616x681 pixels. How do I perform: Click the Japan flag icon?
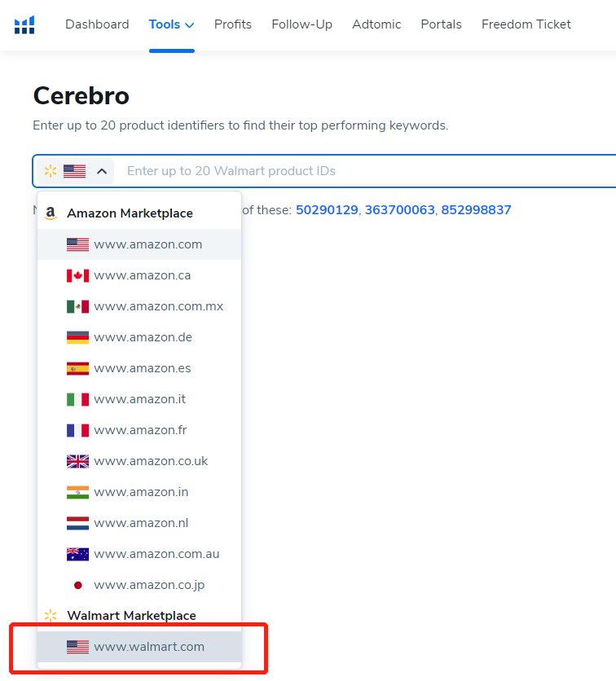[x=77, y=586]
